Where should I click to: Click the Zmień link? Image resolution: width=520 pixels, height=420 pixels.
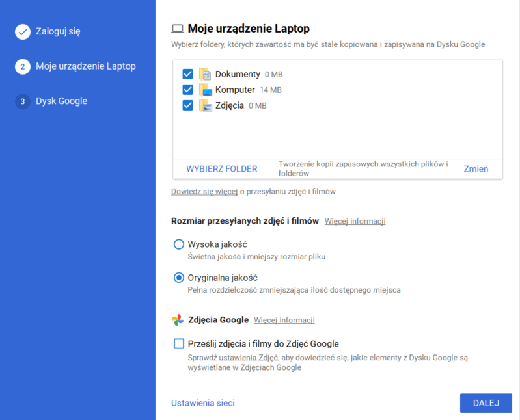tap(476, 169)
